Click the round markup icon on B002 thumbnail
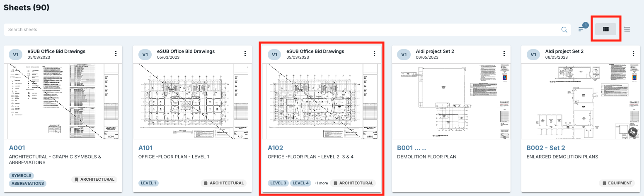Viewport: 644px width, 196px height. click(633, 132)
